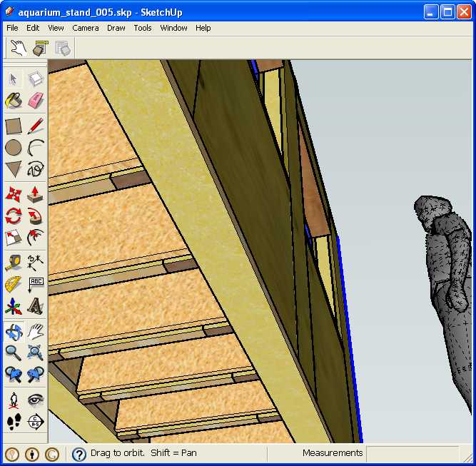Open Instructor via question mark icon
Screen dimensions: 476x466
coord(79,455)
